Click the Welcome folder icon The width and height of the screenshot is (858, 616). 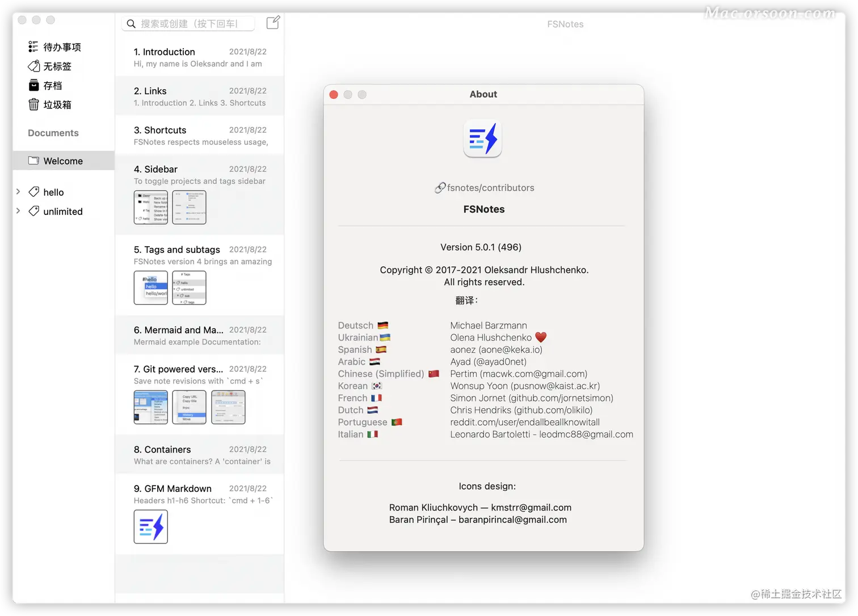[34, 161]
